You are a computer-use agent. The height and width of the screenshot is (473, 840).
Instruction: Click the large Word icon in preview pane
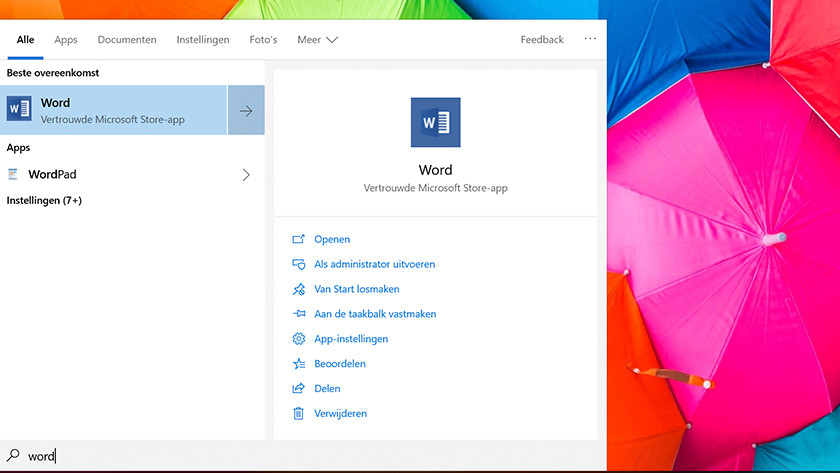[435, 123]
